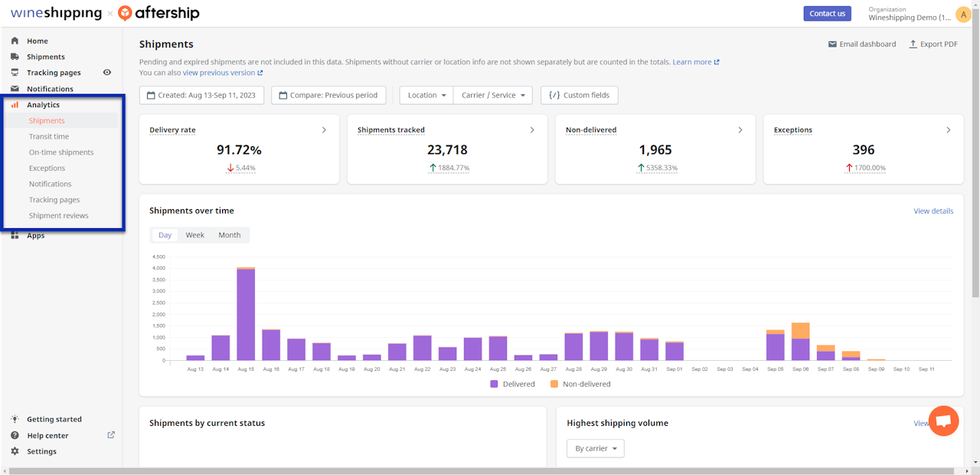Click the Help center question icon
The image size is (980, 475).
15,435
